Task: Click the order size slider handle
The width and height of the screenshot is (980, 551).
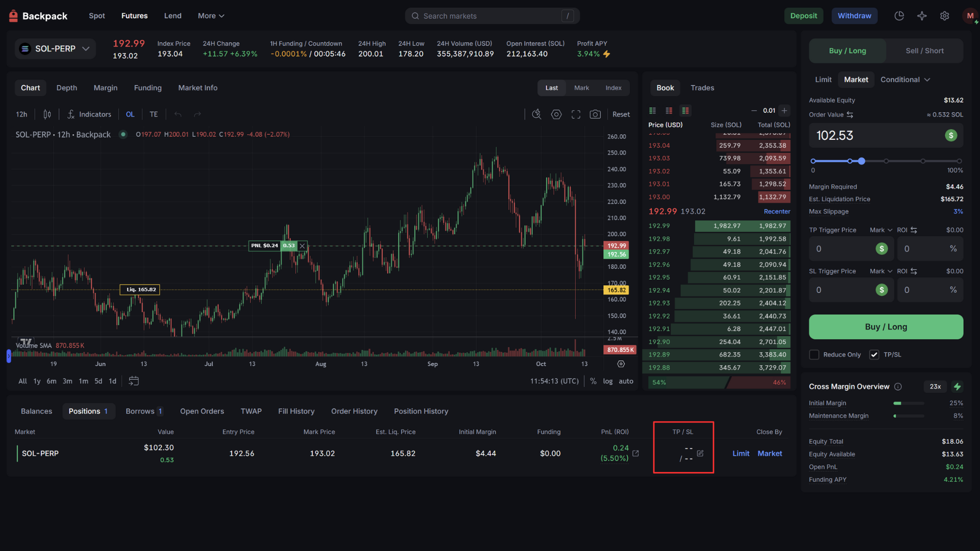Action: pos(862,161)
